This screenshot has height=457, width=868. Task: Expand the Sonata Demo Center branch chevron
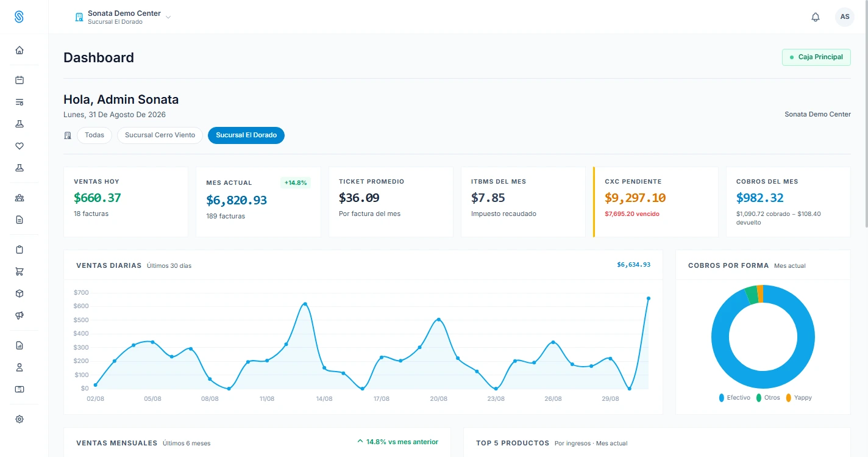click(x=168, y=17)
